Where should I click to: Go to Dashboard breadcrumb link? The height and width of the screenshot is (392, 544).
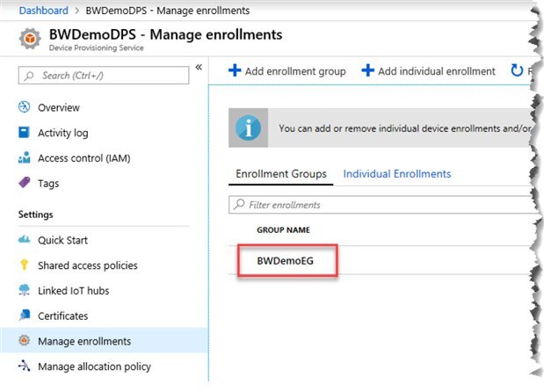(x=43, y=11)
